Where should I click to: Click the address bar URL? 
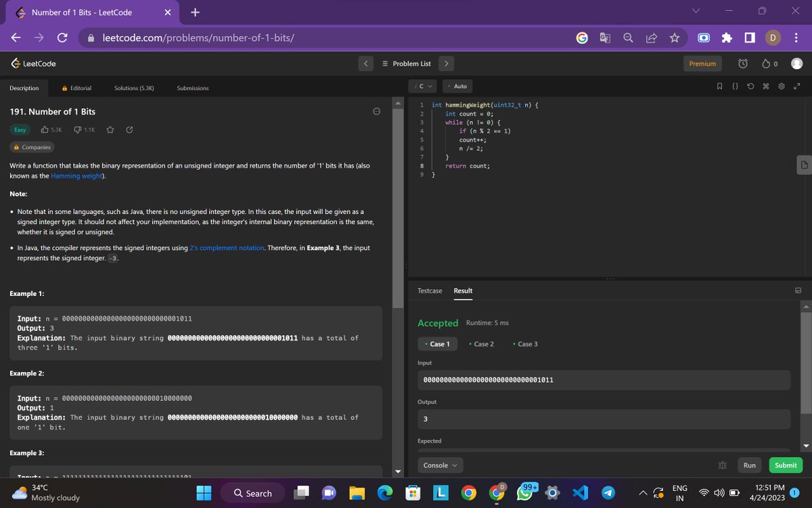coord(198,39)
